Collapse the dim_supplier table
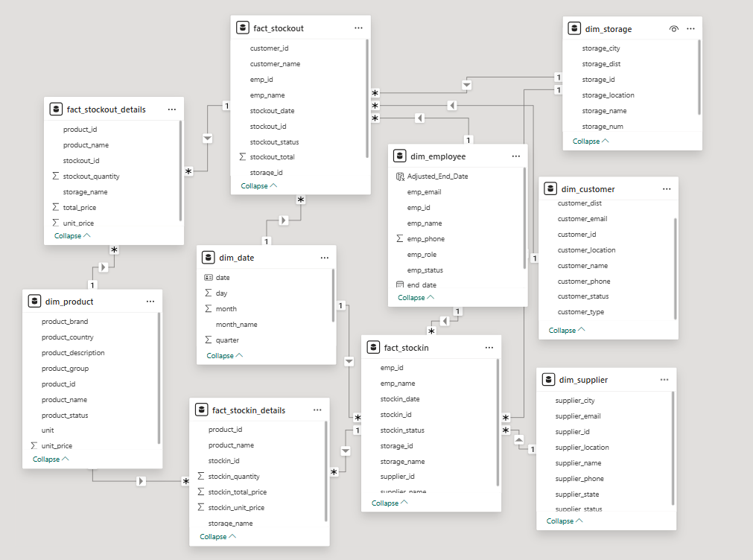This screenshot has width=753, height=560. click(565, 521)
